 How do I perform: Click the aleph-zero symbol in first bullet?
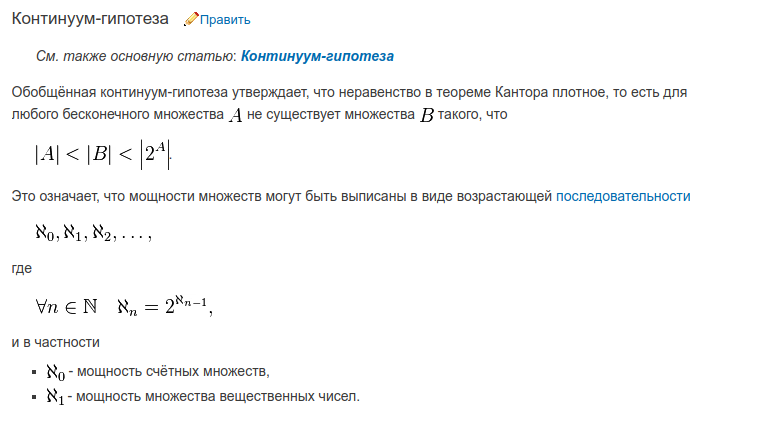point(55,372)
